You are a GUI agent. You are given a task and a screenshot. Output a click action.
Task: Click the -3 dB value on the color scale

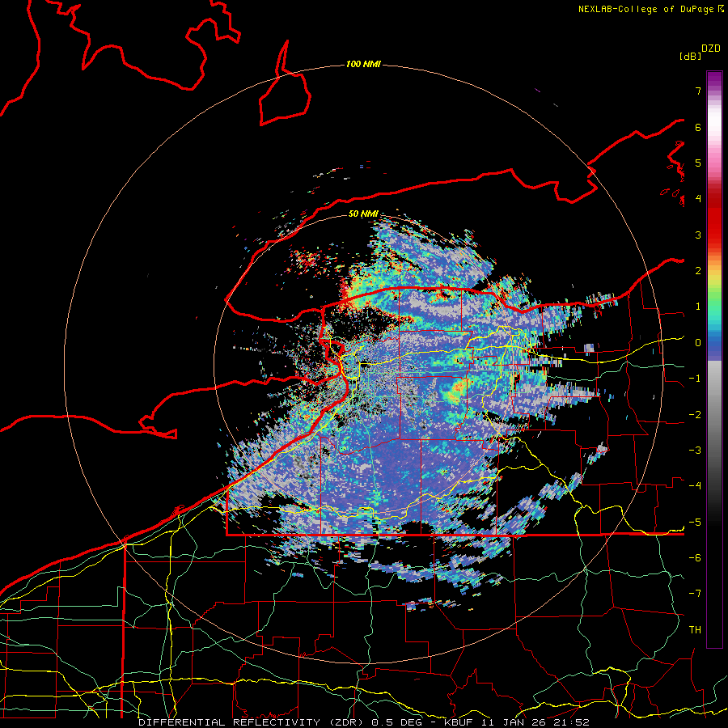click(695, 450)
